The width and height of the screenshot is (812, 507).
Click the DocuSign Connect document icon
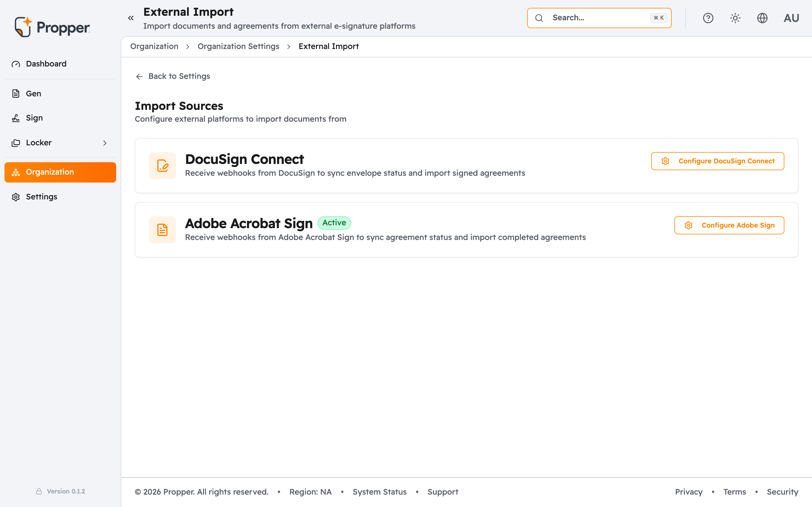point(162,166)
